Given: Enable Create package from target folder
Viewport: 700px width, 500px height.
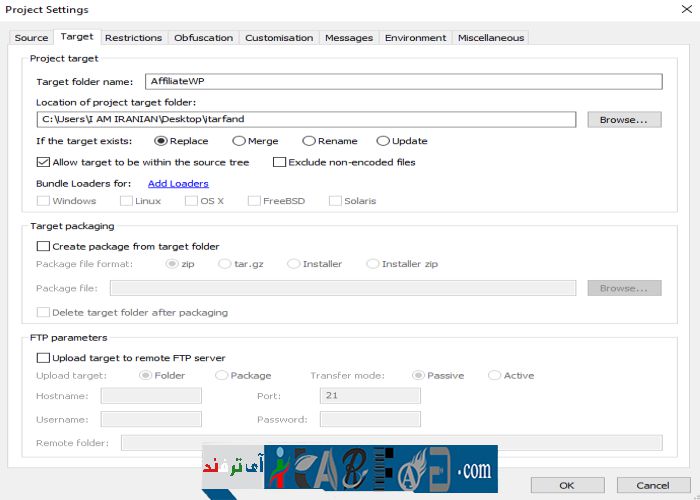Looking at the screenshot, I should pos(43,246).
